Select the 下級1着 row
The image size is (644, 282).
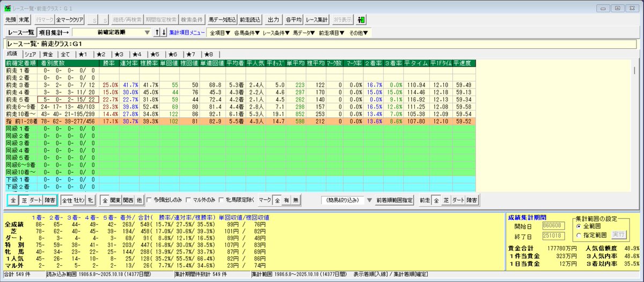pyautogui.click(x=240, y=178)
